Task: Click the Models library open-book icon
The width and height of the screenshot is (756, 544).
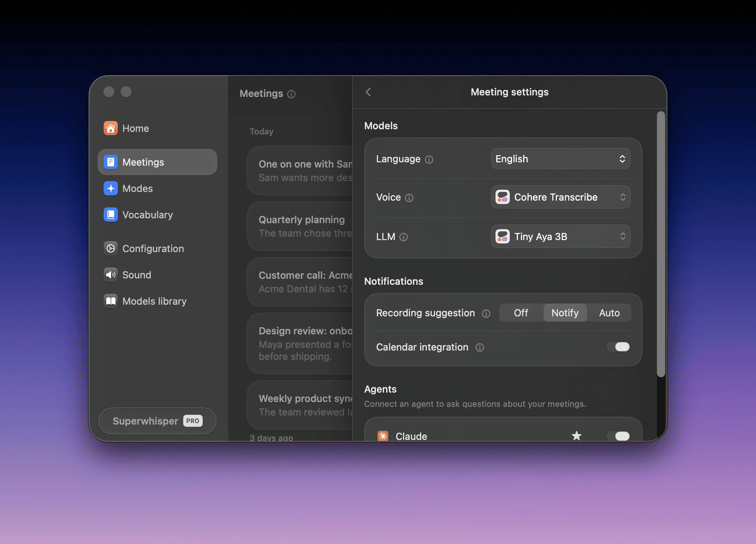Action: (111, 301)
